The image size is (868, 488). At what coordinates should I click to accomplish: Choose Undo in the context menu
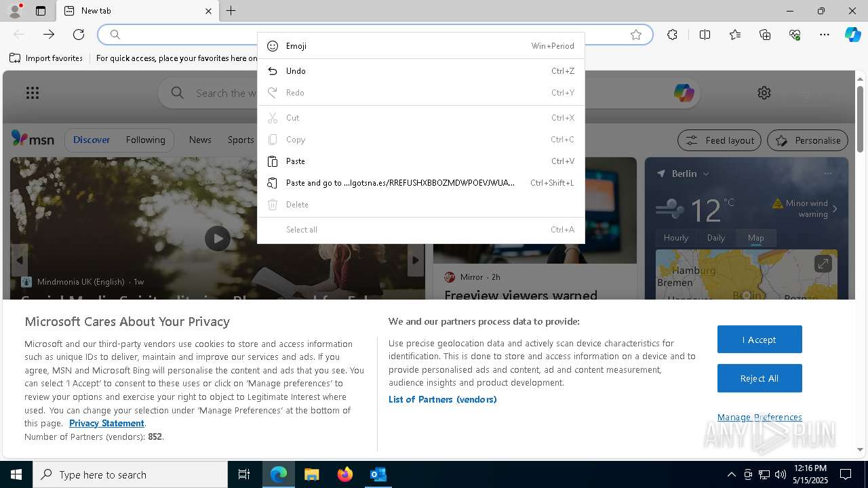pyautogui.click(x=421, y=71)
